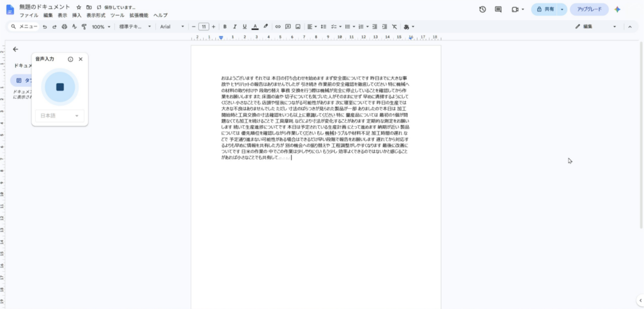Open the numbered list dropdown
This screenshot has height=309, width=644.
tap(364, 26)
